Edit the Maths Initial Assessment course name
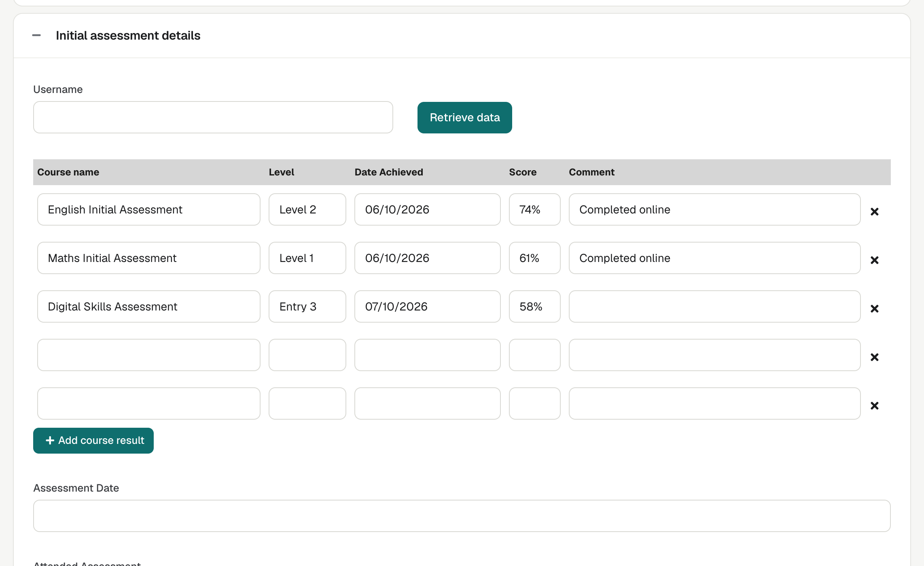 149,258
